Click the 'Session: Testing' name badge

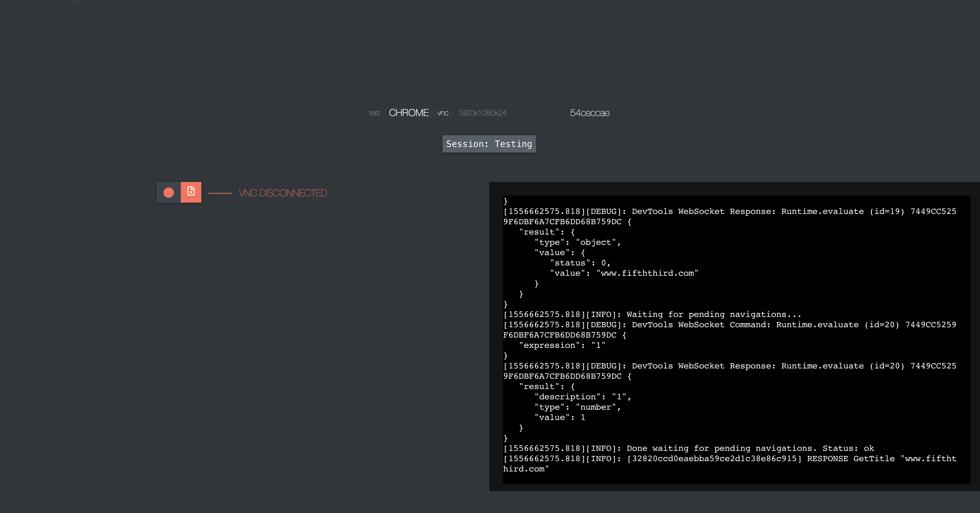[x=489, y=144]
